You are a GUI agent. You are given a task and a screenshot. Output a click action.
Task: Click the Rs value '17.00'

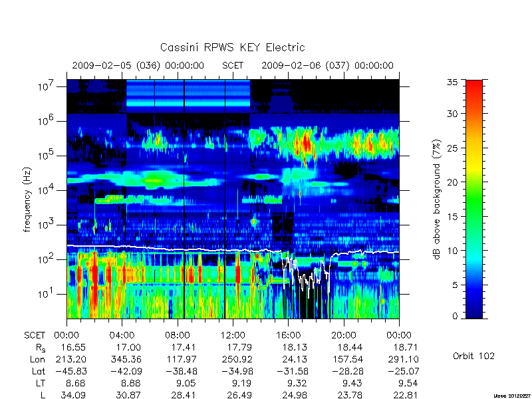(128, 347)
